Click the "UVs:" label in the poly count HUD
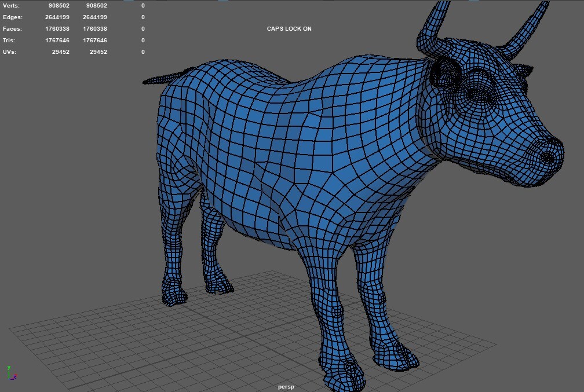Image resolution: width=584 pixels, height=392 pixels. 9,52
